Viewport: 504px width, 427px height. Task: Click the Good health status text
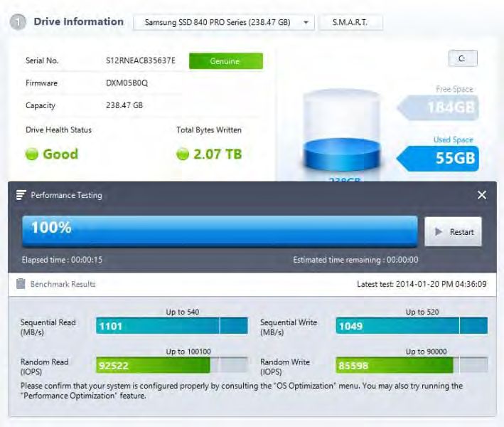[x=60, y=154]
